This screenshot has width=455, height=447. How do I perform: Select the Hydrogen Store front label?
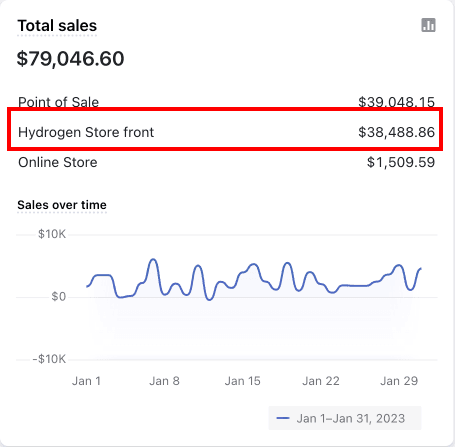point(86,132)
